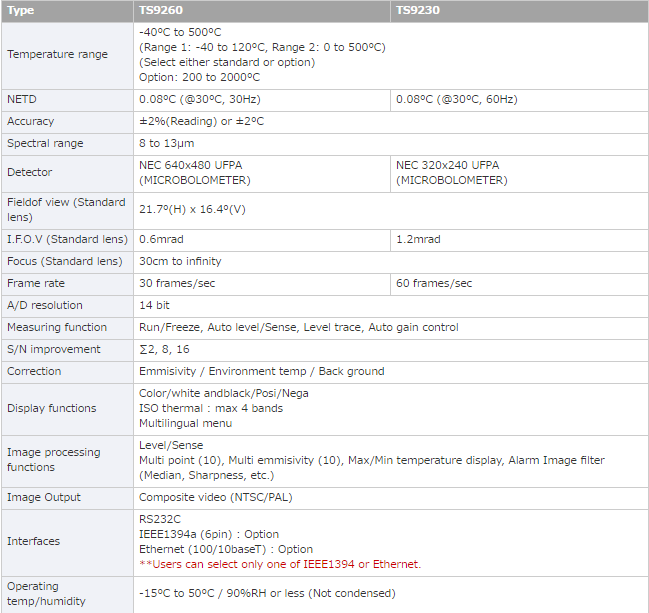Select the Spectral range label
Image resolution: width=649 pixels, height=613 pixels.
[x=45, y=143]
